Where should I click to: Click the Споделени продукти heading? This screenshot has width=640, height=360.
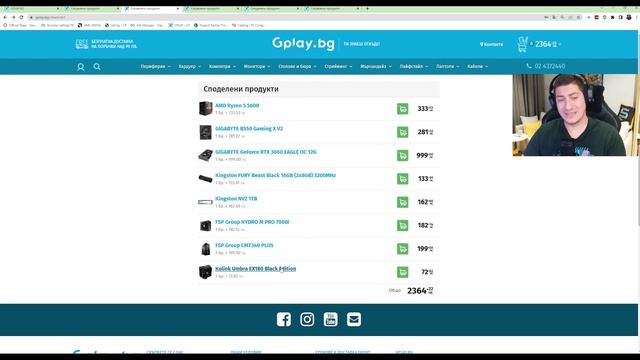[241, 89]
